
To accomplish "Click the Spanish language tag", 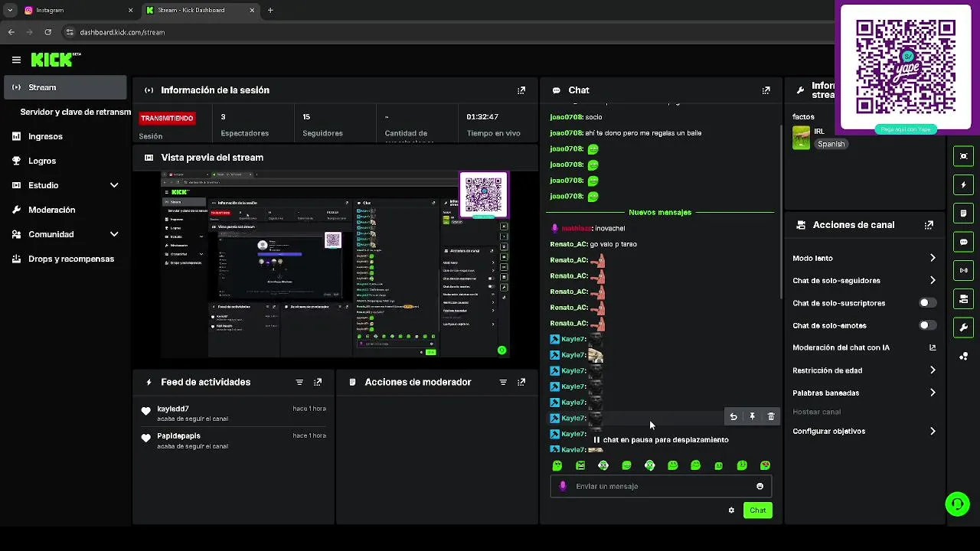I will coord(831,144).
